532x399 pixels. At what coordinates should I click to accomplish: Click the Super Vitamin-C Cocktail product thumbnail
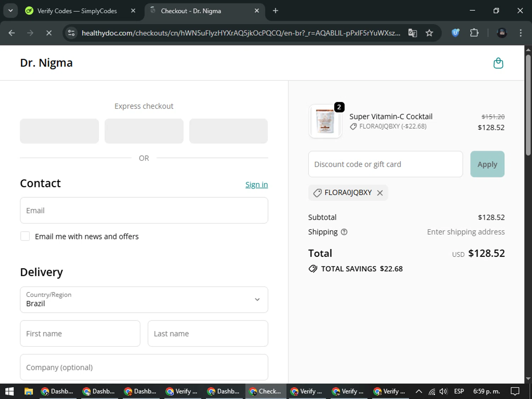coord(325,121)
